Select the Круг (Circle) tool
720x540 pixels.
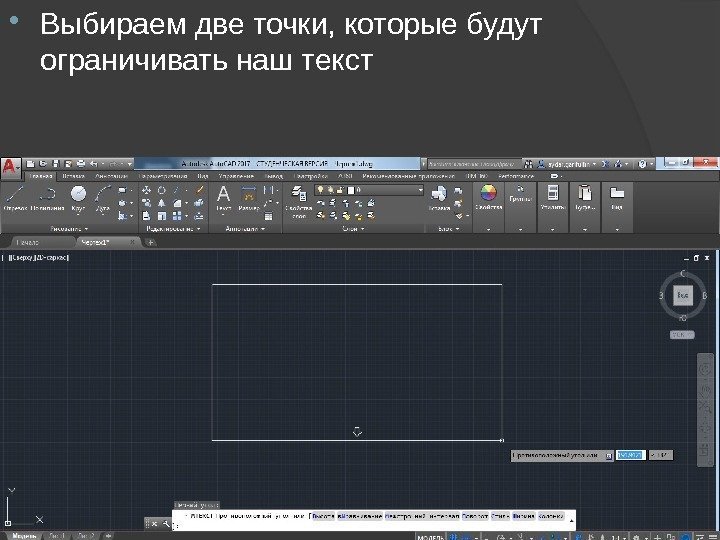click(x=79, y=198)
